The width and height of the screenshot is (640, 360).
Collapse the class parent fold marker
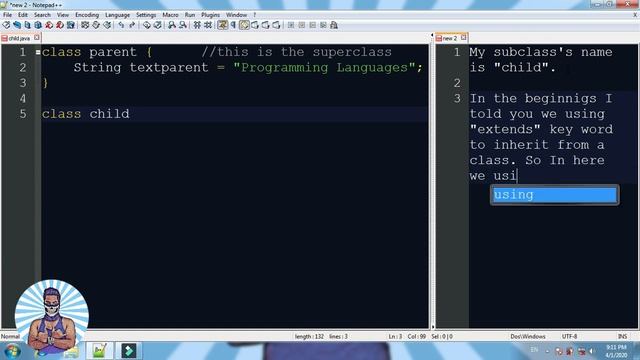click(x=38, y=52)
